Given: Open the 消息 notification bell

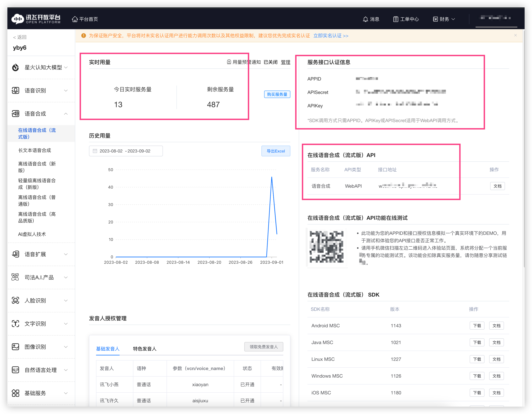Looking at the screenshot, I should click(365, 19).
